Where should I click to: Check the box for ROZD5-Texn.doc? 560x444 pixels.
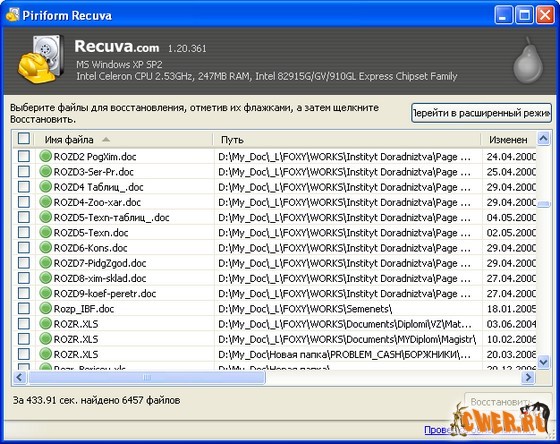pos(24,232)
